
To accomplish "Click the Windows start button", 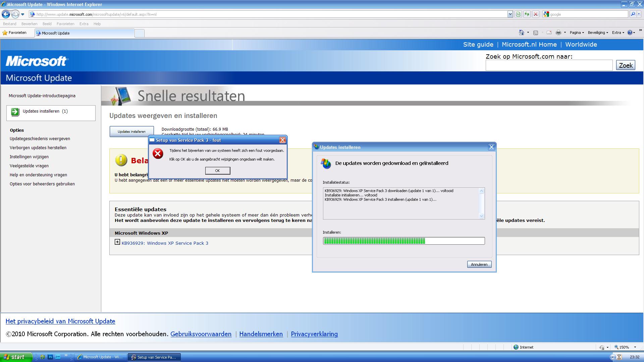I will tap(16, 357).
